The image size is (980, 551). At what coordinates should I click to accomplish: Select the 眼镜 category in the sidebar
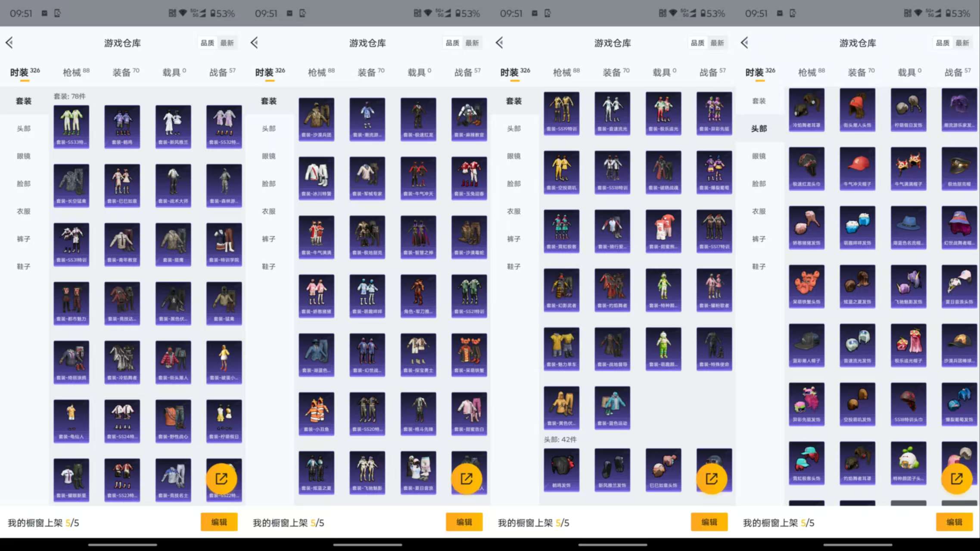24,156
